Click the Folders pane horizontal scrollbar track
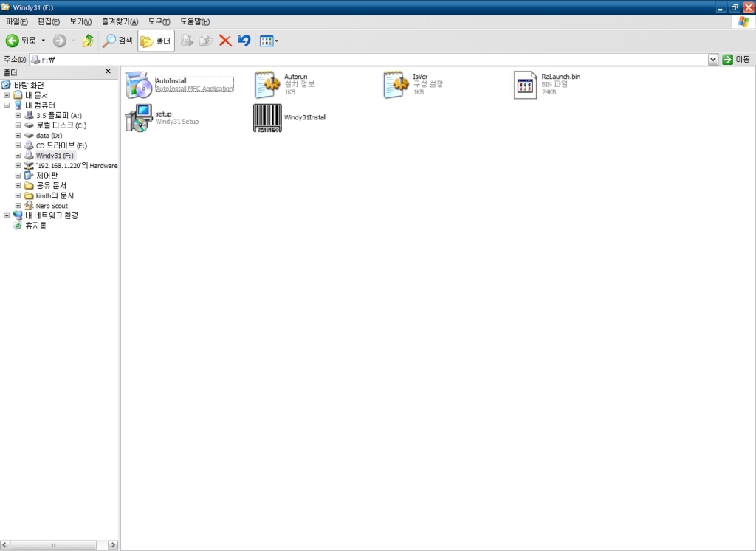 (x=59, y=545)
